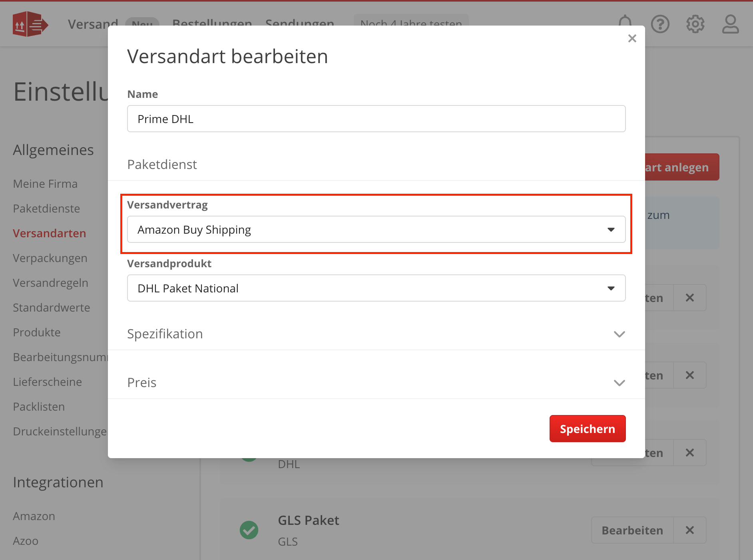
Task: Open the settings gear icon
Action: [695, 24]
